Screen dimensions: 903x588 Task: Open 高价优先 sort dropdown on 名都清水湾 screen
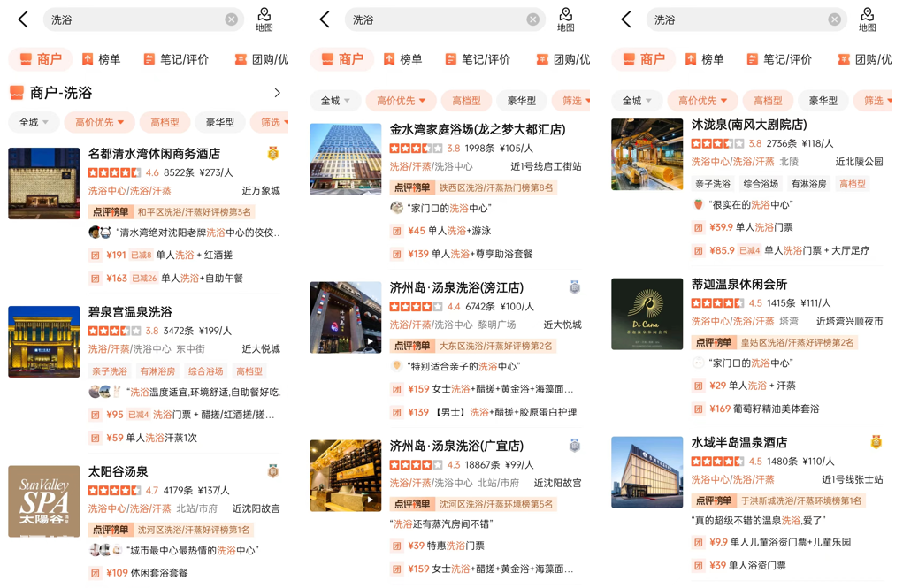100,122
